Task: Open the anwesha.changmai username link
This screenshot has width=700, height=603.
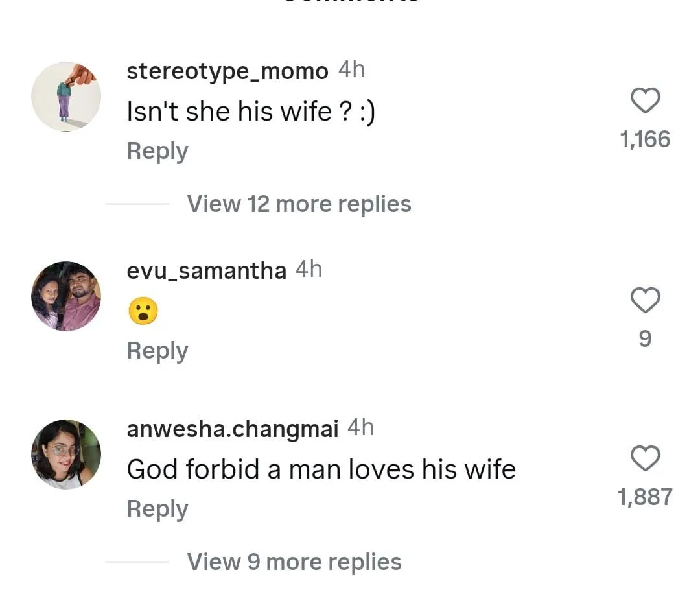Action: (x=233, y=429)
